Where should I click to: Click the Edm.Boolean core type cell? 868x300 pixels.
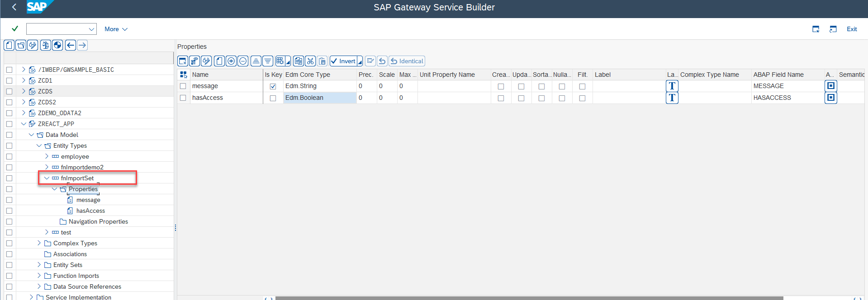320,98
